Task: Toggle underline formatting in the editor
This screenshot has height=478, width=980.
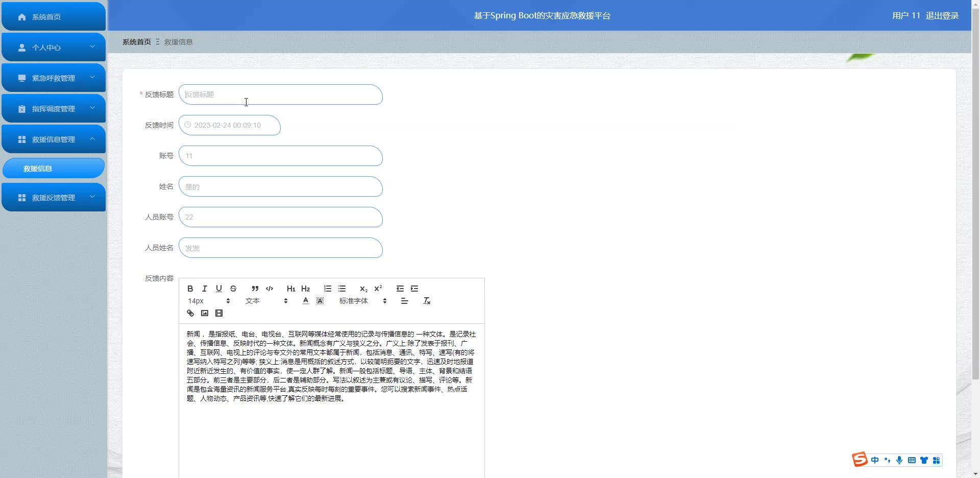Action: click(x=219, y=289)
